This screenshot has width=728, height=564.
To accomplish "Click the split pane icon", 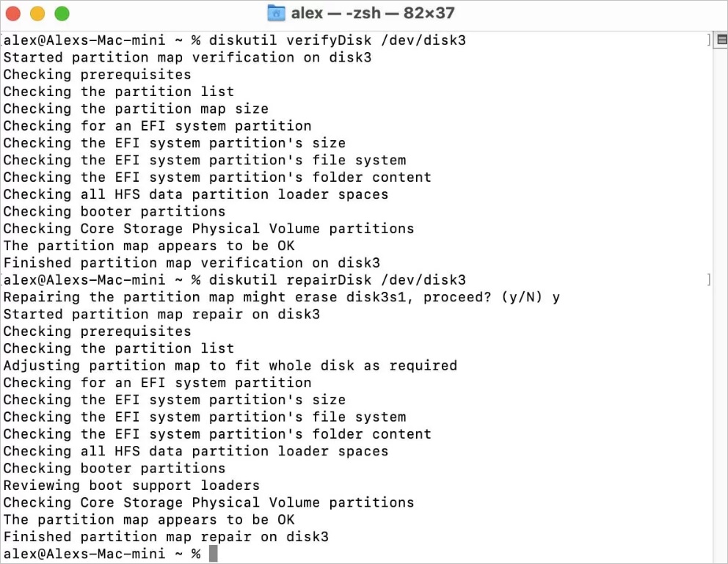I will pos(721,40).
